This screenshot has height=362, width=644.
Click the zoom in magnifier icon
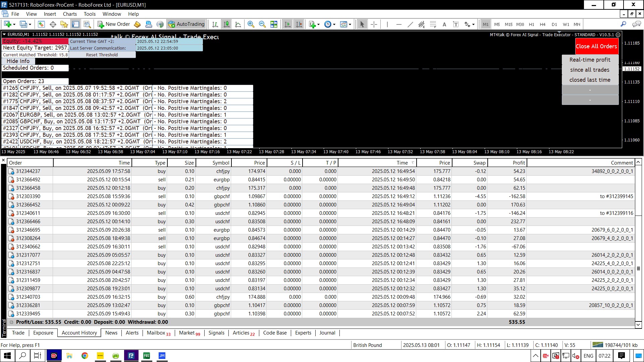(x=251, y=24)
